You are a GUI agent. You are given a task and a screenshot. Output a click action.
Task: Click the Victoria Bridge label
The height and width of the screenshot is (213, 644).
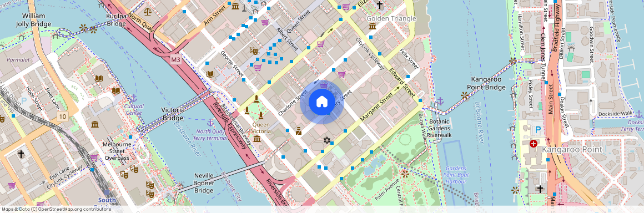click(173, 114)
